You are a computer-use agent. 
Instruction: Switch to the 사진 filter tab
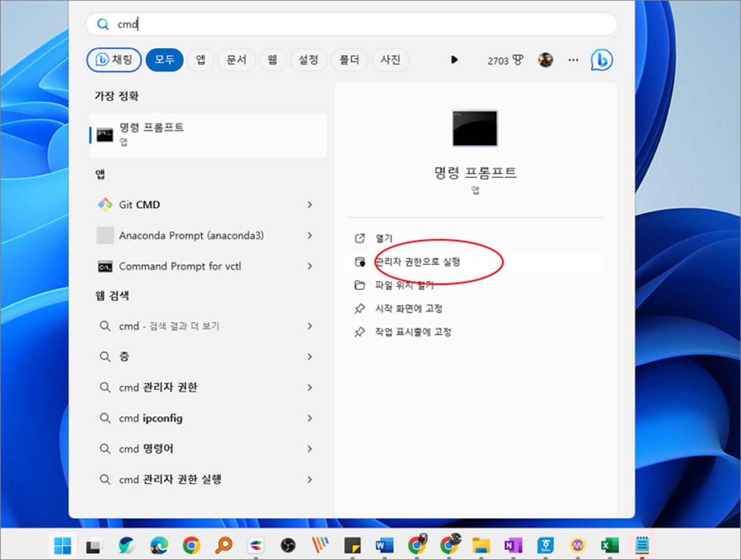pyautogui.click(x=390, y=60)
